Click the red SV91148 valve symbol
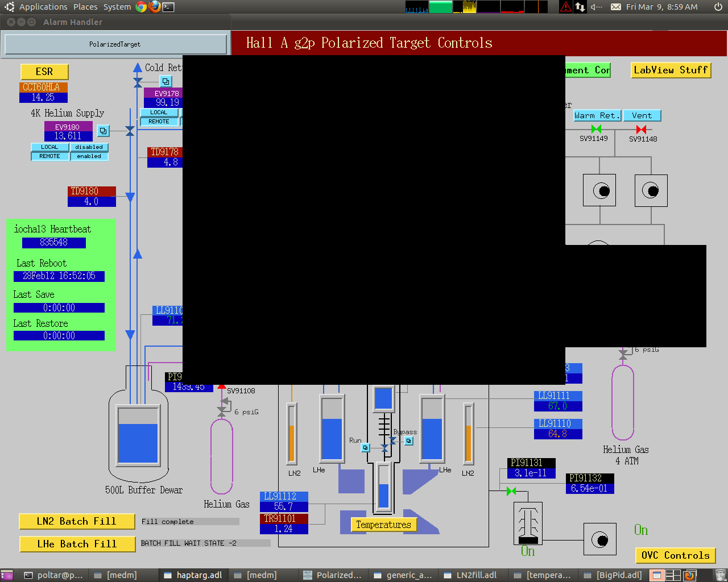 point(641,129)
